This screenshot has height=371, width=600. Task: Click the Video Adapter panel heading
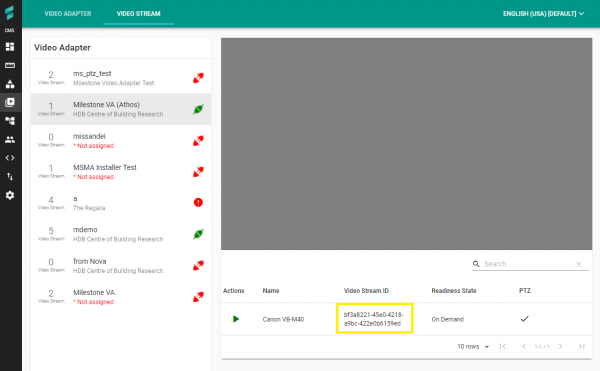click(62, 48)
